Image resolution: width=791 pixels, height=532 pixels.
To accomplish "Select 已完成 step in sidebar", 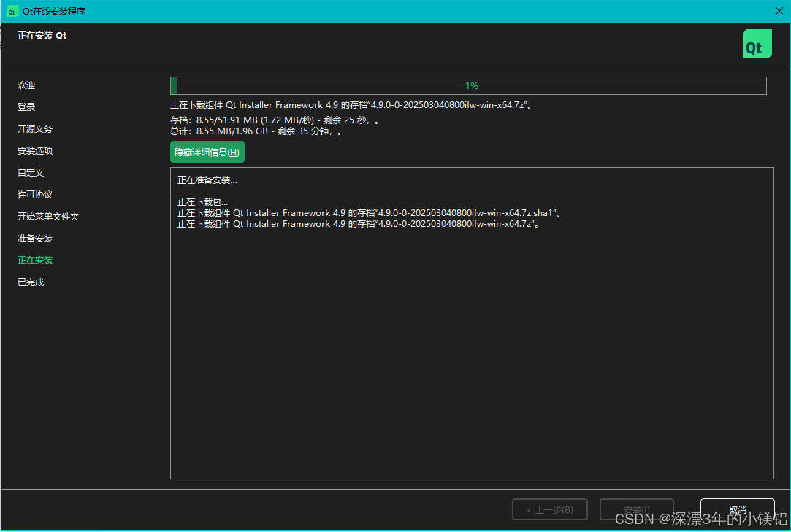I will pos(30,282).
